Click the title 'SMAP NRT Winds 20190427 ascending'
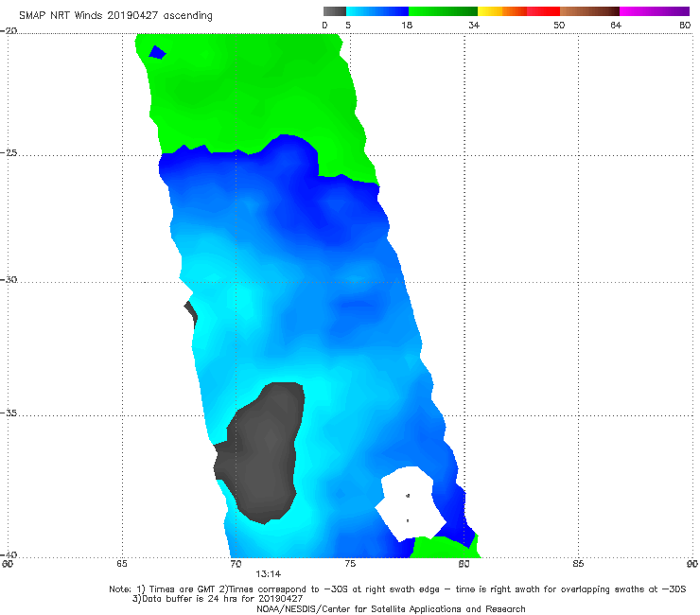 115,16
